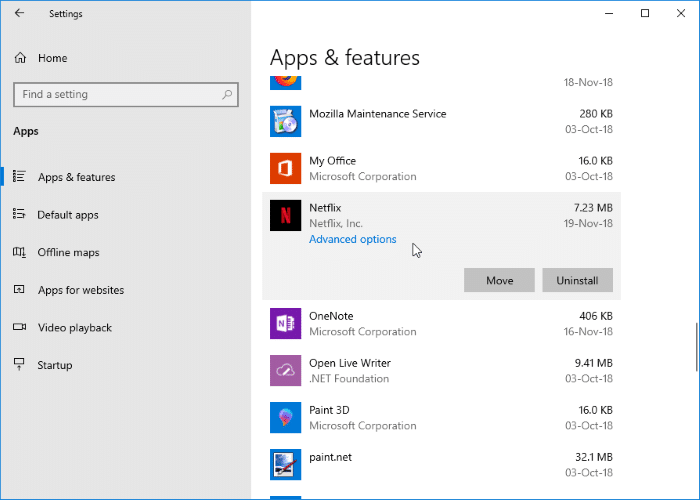Click the Move button for Netflix
The width and height of the screenshot is (700, 500).
point(499,280)
